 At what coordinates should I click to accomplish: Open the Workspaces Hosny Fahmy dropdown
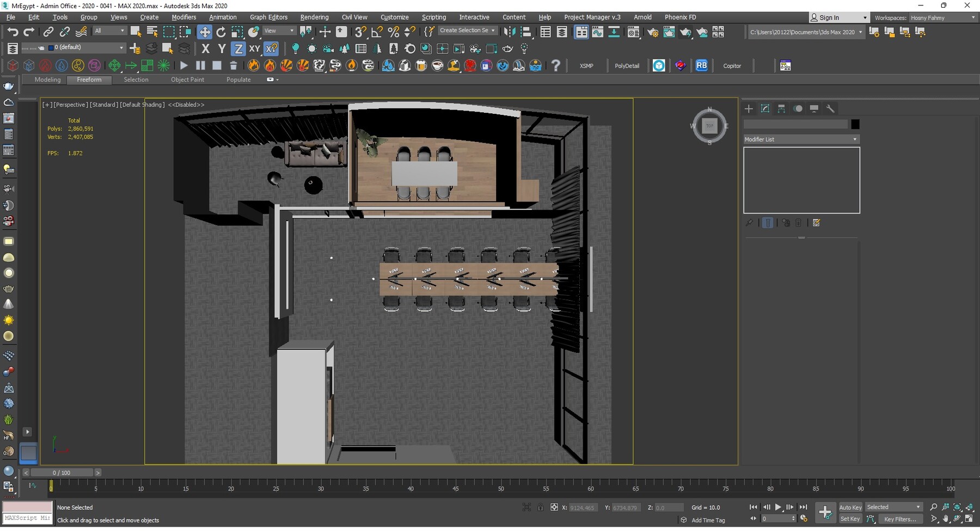pos(942,18)
